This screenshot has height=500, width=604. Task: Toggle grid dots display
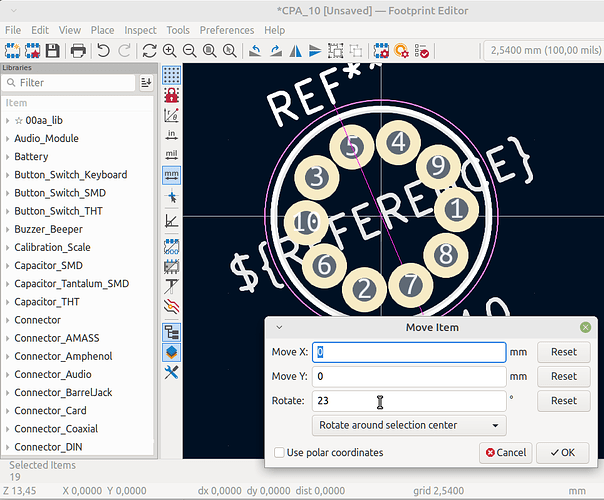(171, 75)
